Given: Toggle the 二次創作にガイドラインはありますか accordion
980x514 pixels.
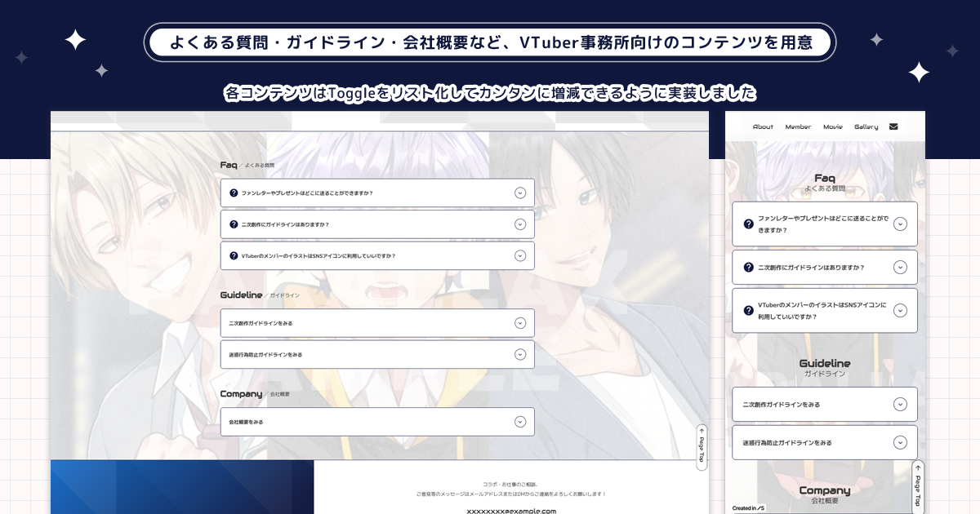Looking at the screenshot, I should (x=520, y=224).
